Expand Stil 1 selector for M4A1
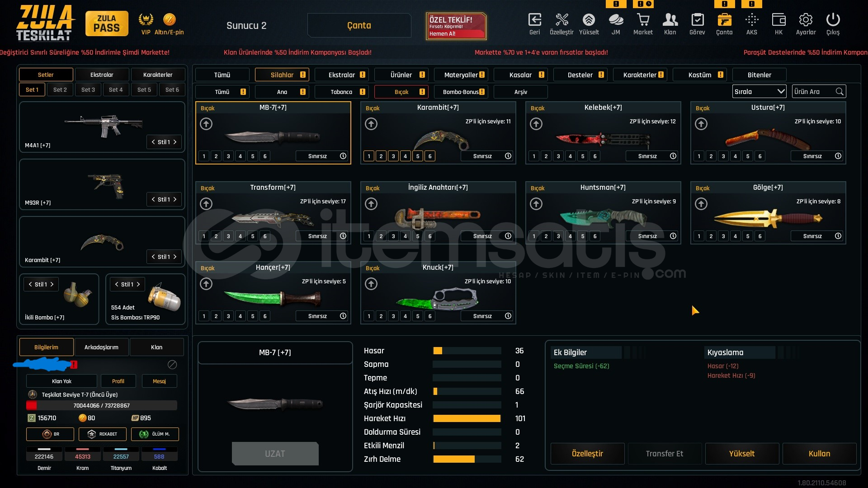 click(x=164, y=142)
